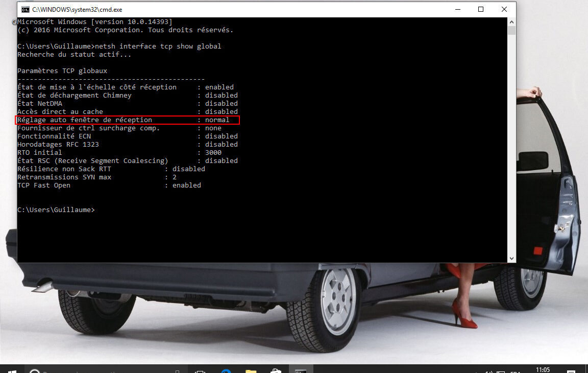Open the Windows Start menu
Image resolution: width=588 pixels, height=373 pixels.
tap(11, 370)
